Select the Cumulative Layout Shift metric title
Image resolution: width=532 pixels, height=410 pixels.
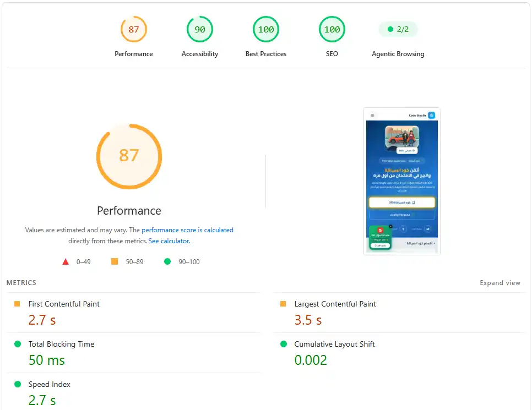[x=334, y=344]
